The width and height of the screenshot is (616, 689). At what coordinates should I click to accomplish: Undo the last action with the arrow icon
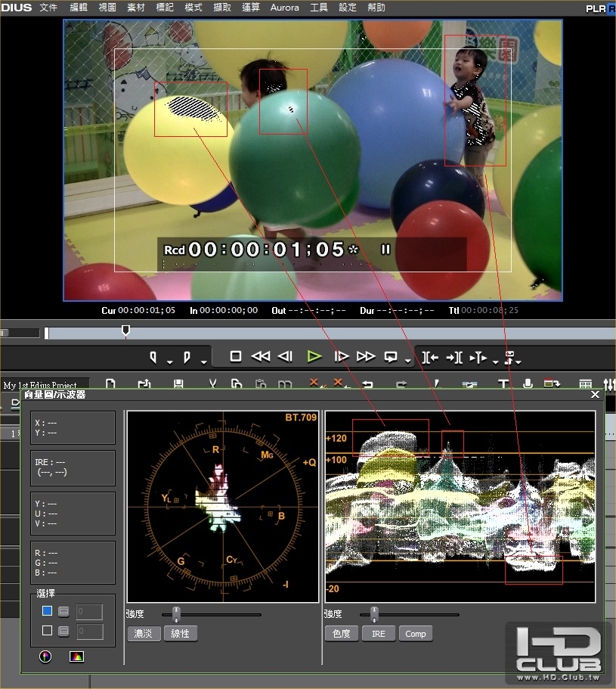367,384
